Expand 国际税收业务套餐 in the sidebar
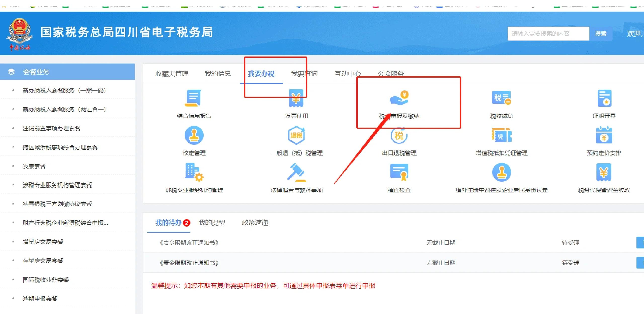Viewport: 644px width, 314px height. coord(46,279)
